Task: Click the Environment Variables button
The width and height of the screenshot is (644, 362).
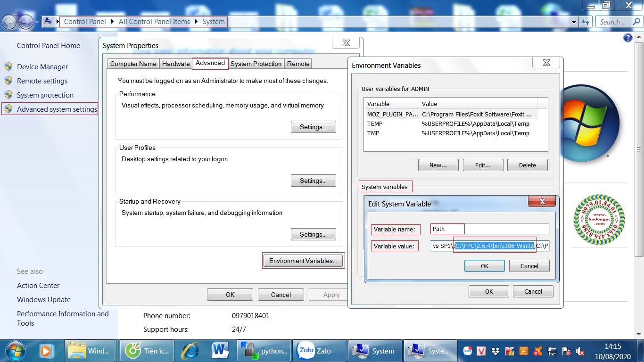Action: 303,261
